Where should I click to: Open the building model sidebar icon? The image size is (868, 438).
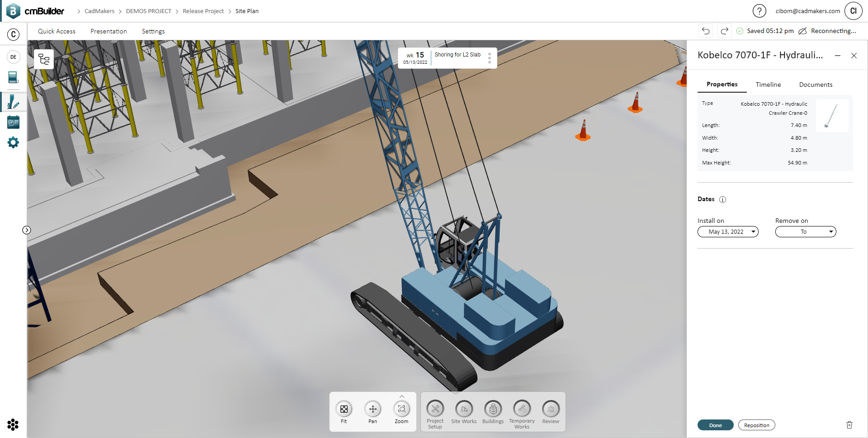tap(14, 77)
